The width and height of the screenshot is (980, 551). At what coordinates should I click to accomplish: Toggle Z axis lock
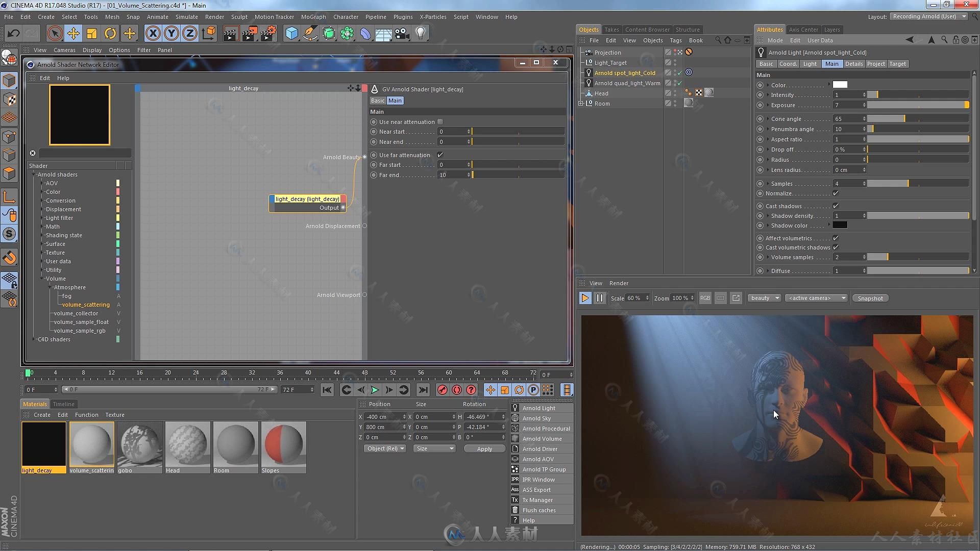pyautogui.click(x=190, y=34)
